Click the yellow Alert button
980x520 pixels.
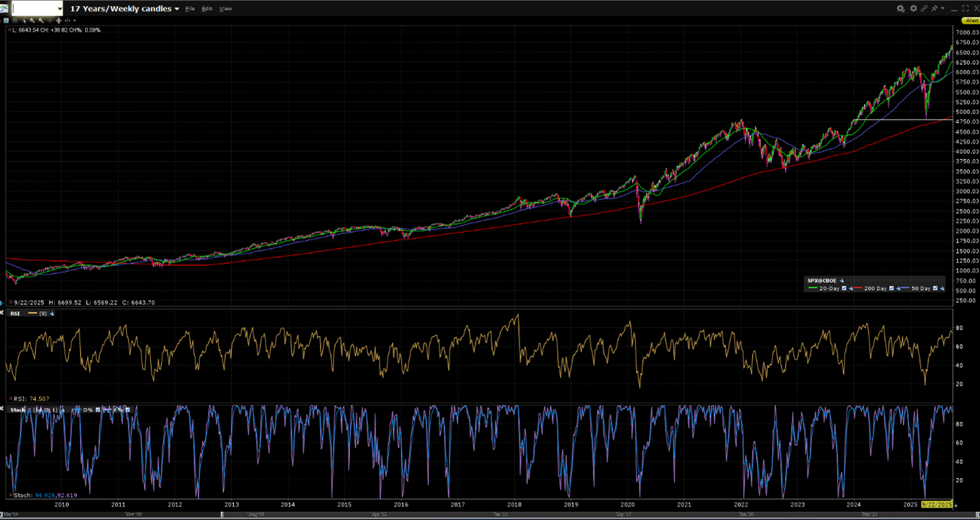pyautogui.click(x=971, y=21)
